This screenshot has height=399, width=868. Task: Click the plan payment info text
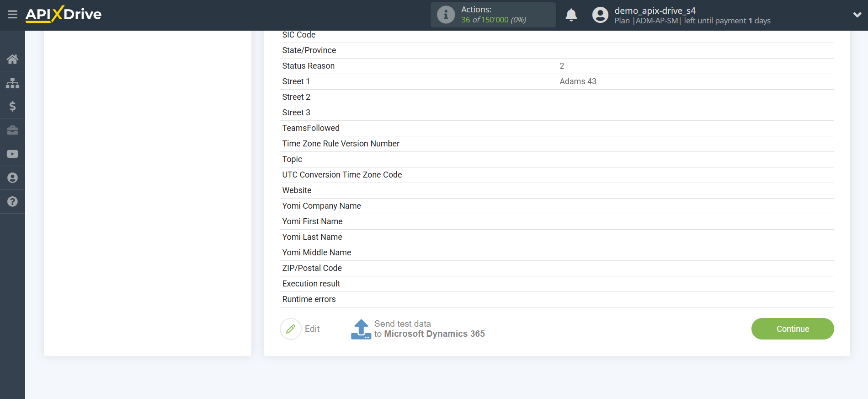point(692,21)
